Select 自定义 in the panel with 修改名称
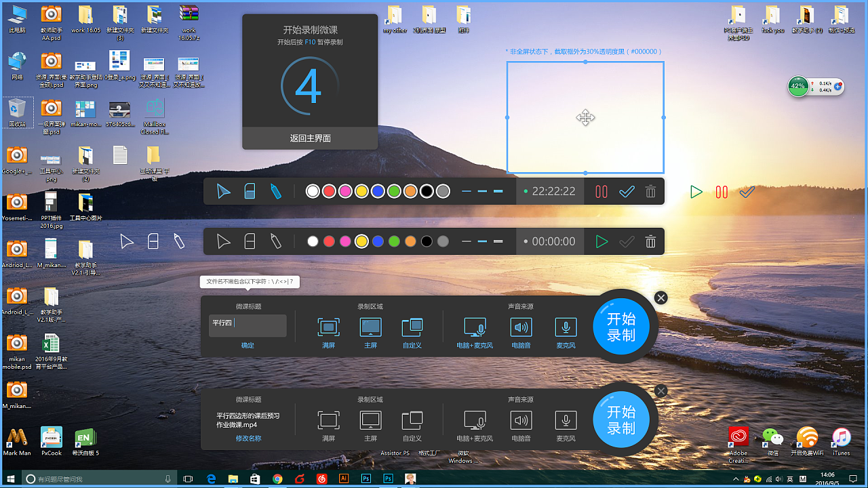868x488 pixels. coord(412,426)
